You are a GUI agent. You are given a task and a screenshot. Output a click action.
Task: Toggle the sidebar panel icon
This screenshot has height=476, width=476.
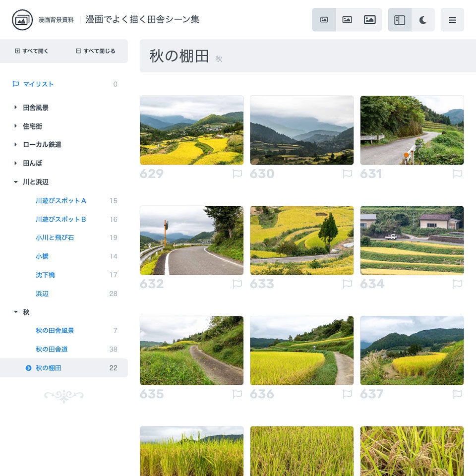click(x=400, y=19)
